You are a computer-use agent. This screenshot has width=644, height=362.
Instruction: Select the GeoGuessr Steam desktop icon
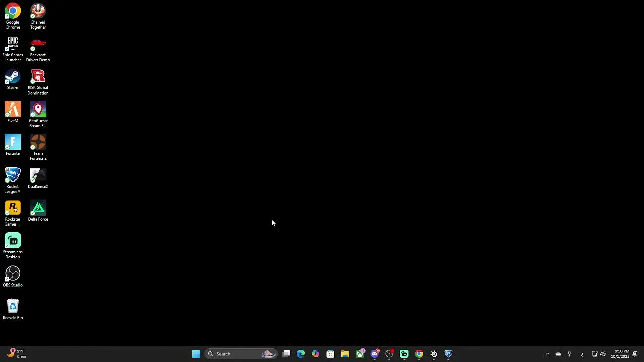click(38, 115)
